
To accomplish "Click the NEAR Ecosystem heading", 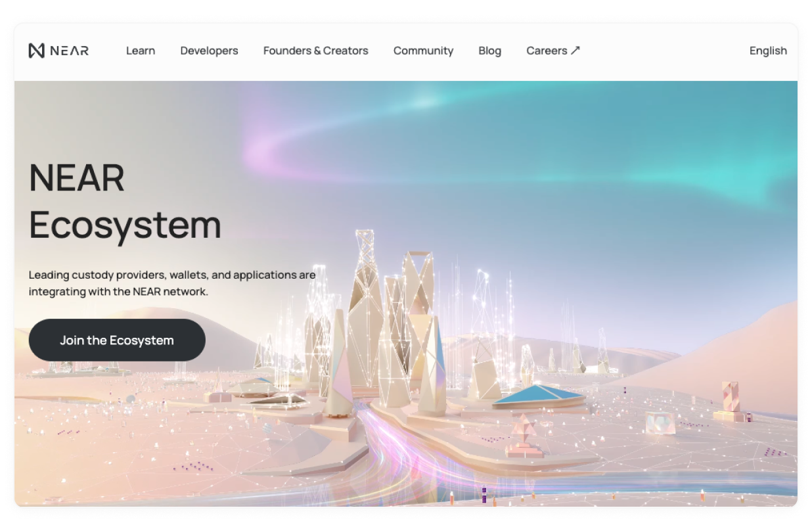I will click(x=125, y=201).
